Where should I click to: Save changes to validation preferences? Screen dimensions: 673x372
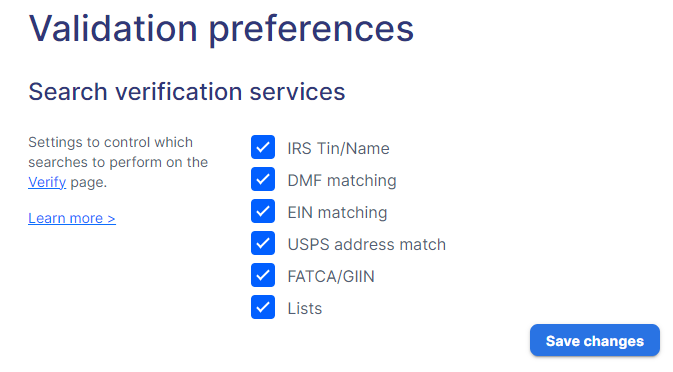[x=594, y=340]
